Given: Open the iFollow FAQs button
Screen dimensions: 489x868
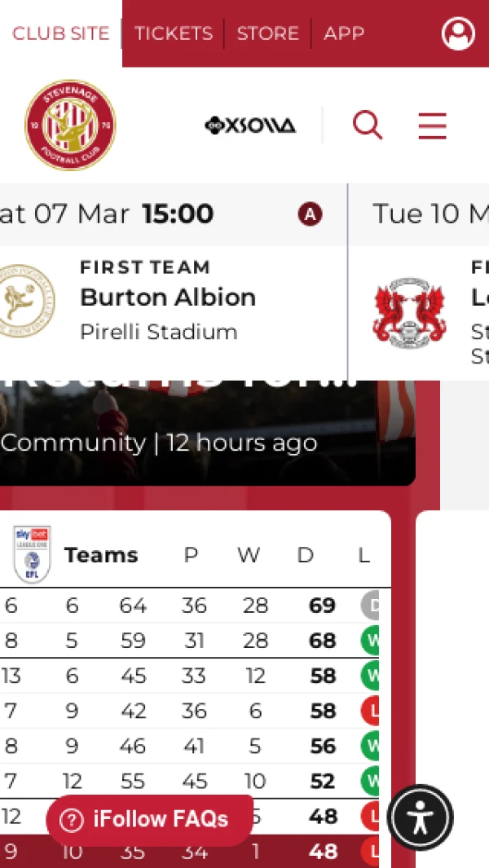Looking at the screenshot, I should tap(149, 820).
